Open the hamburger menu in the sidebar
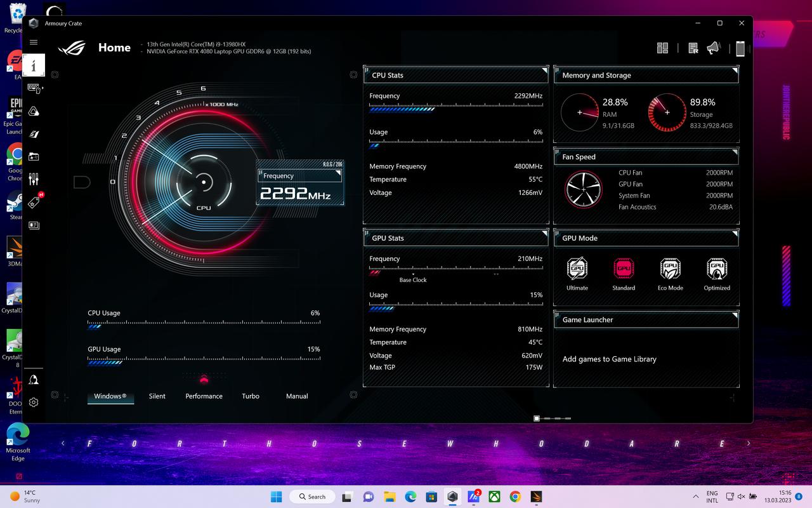The width and height of the screenshot is (812, 508). pyautogui.click(x=34, y=43)
